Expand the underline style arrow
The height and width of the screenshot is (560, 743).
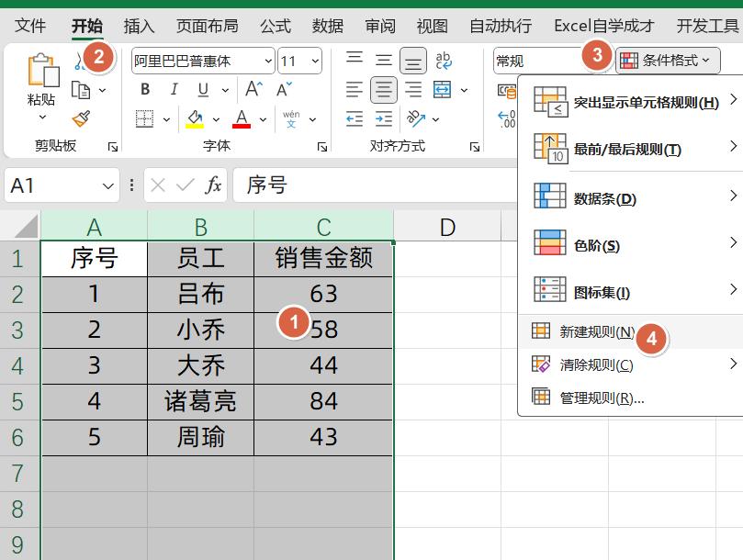(225, 90)
